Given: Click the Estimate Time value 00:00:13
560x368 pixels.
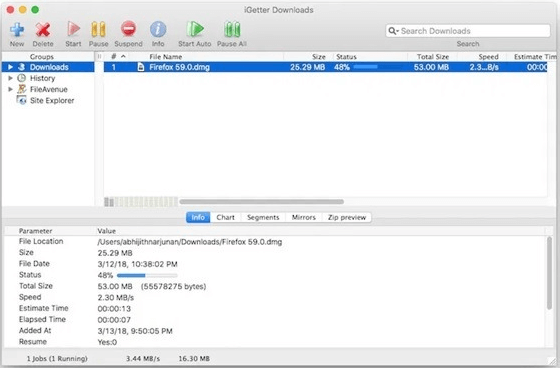Looking at the screenshot, I should pos(114,309).
